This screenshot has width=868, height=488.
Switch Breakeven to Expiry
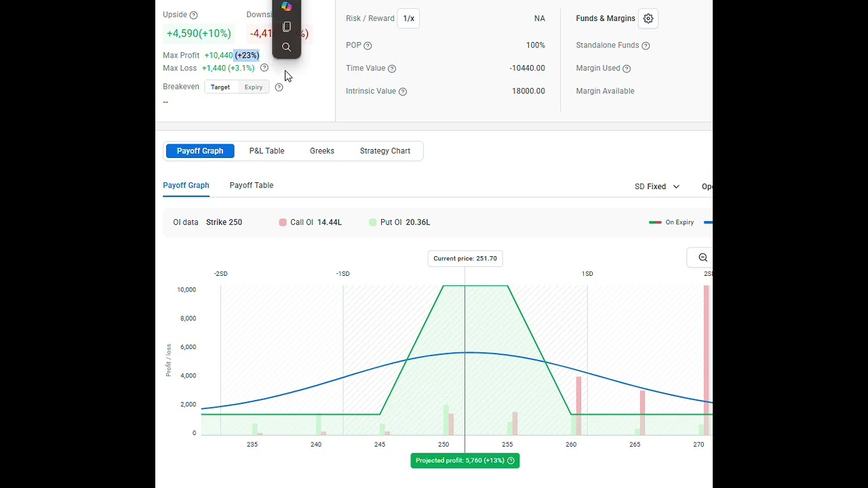click(254, 87)
